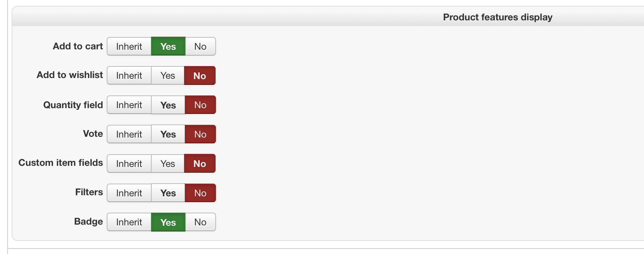Click No for Custom item fields

[200, 164]
